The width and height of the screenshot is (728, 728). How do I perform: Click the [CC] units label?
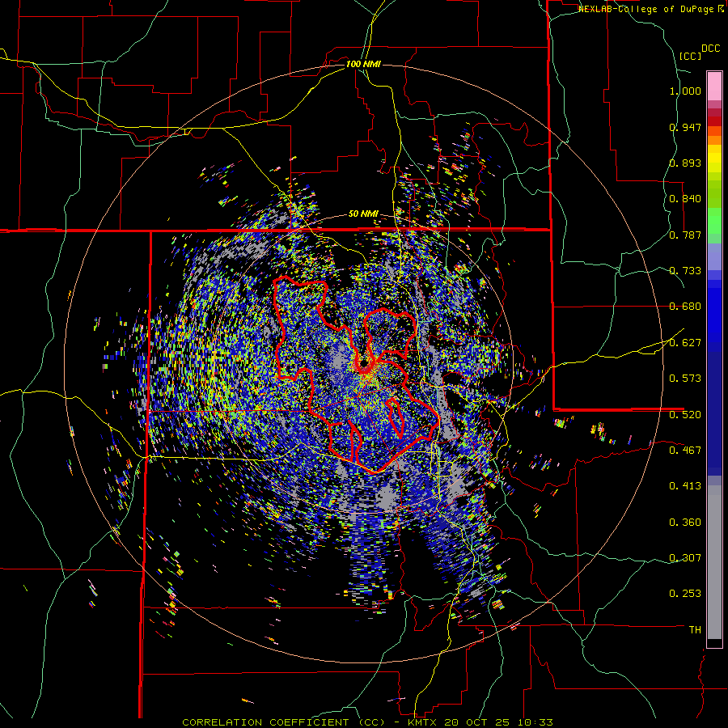(691, 56)
